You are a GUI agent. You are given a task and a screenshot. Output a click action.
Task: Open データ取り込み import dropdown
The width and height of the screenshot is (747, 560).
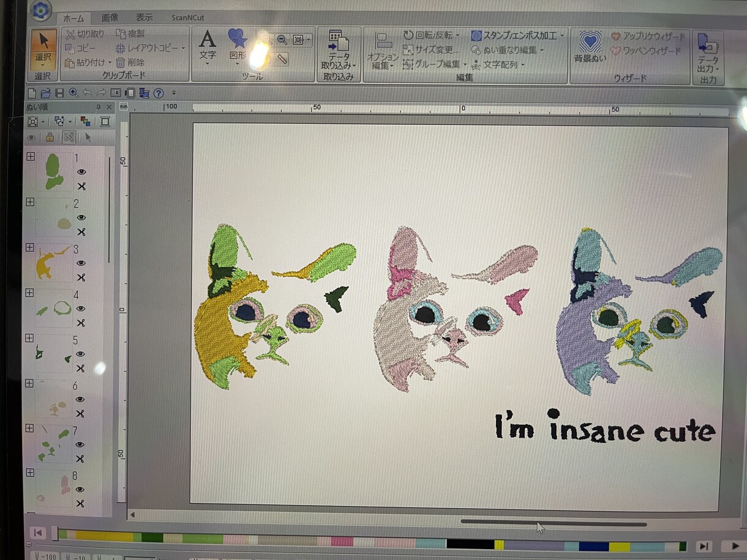pyautogui.click(x=339, y=48)
